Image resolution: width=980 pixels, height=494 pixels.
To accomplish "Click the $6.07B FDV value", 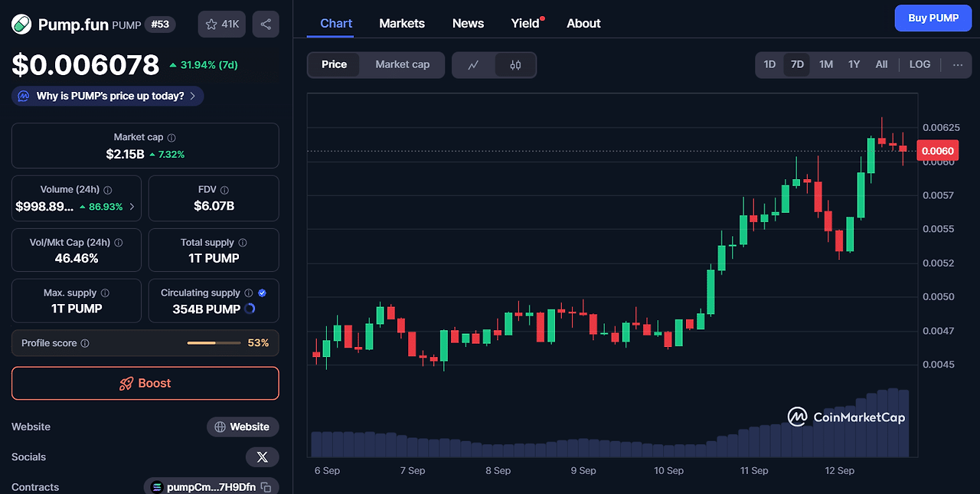I will coord(214,206).
